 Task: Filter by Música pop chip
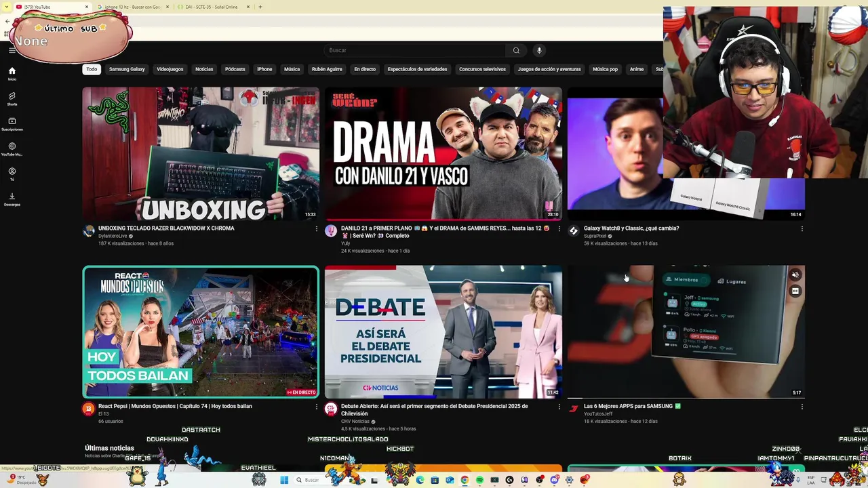[x=605, y=69]
